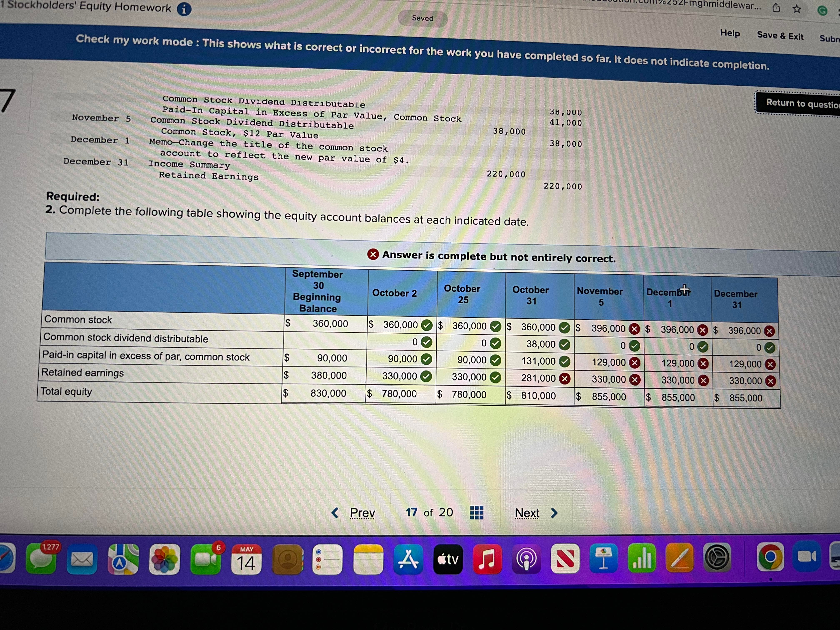Click the Retained earnings row label
This screenshot has width=840, height=630.
tap(83, 372)
